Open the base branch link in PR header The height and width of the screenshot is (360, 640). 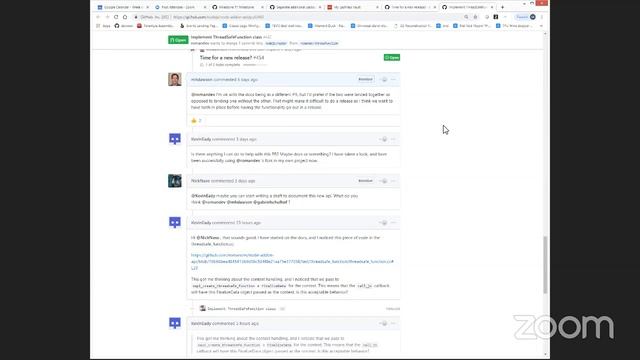coord(276,43)
